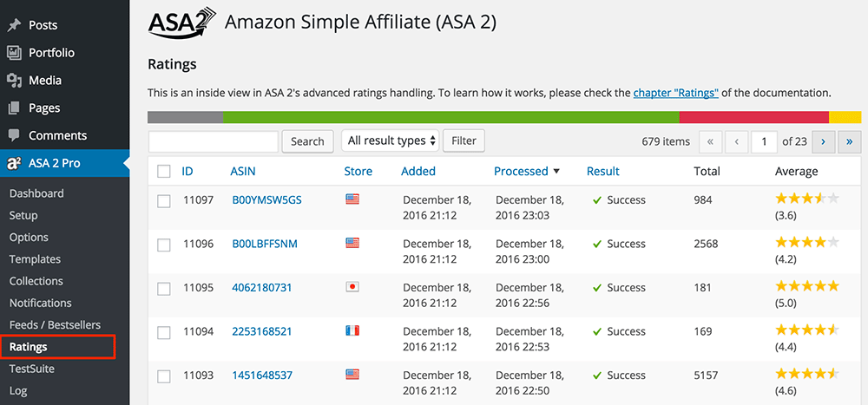Click the Filter button
Image resolution: width=868 pixels, height=405 pixels.
point(464,141)
